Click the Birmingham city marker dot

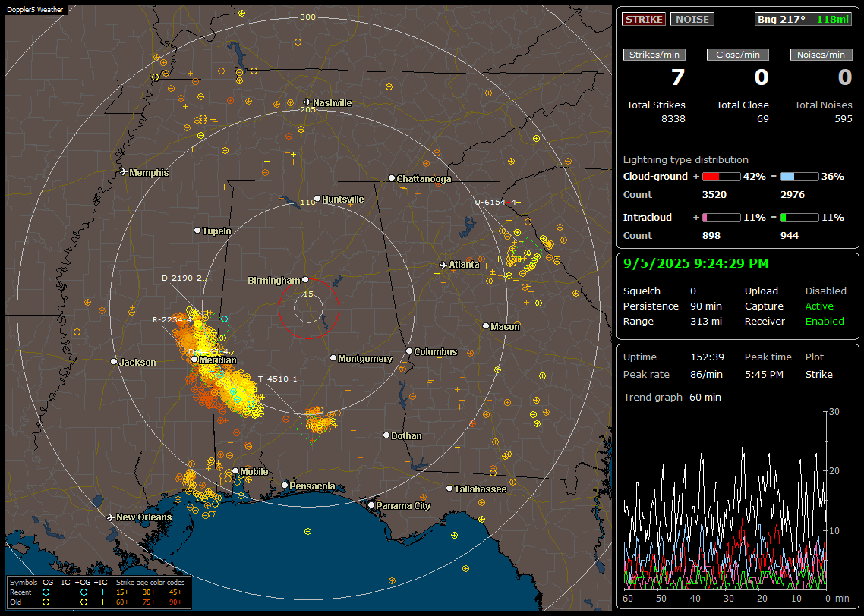[x=305, y=280]
